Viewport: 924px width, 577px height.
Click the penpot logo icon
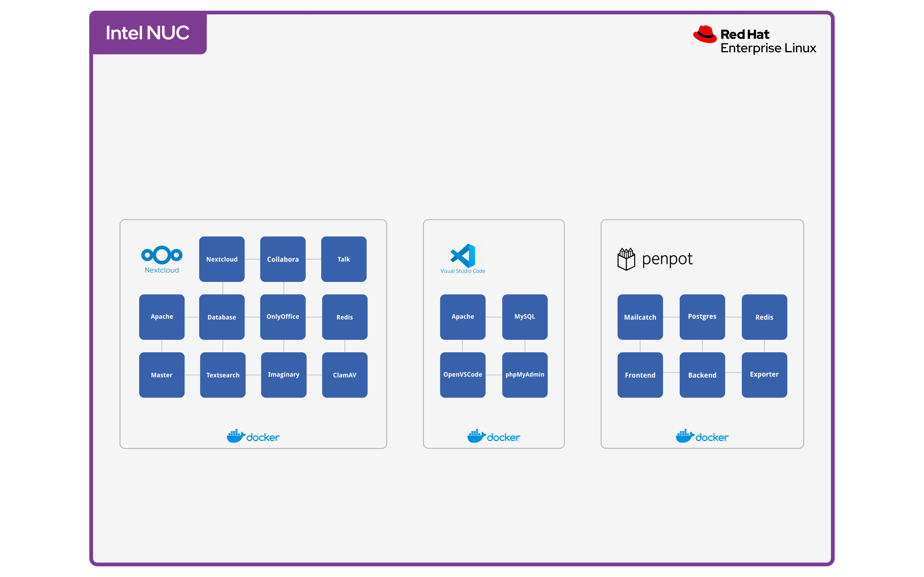626,259
